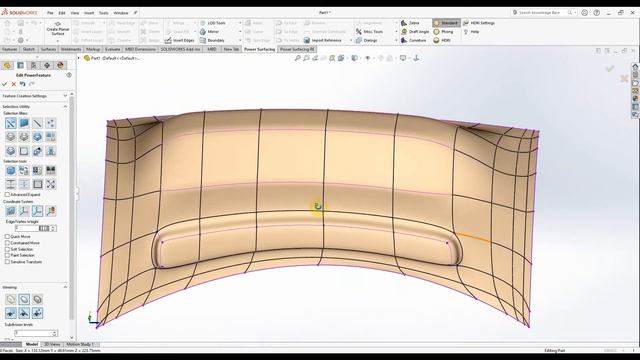Open the Insert menu
The width and height of the screenshot is (640, 360).
pyautogui.click(x=89, y=13)
